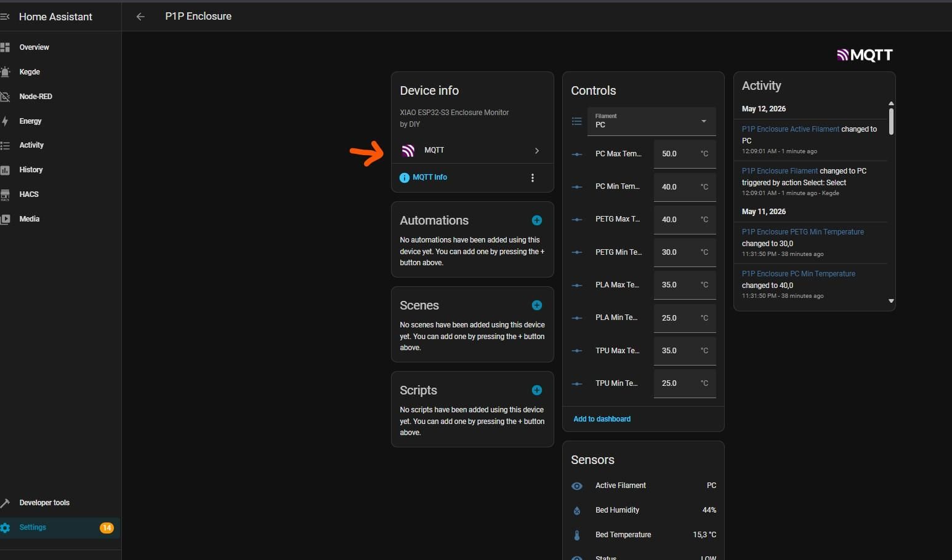Click the Energy lightning bolt icon
The image size is (952, 560).
click(5, 121)
